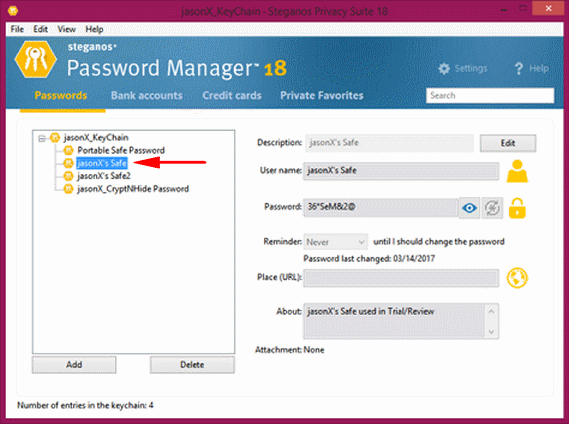Click the Delete button
Screen dimensions: 569x424
point(192,364)
